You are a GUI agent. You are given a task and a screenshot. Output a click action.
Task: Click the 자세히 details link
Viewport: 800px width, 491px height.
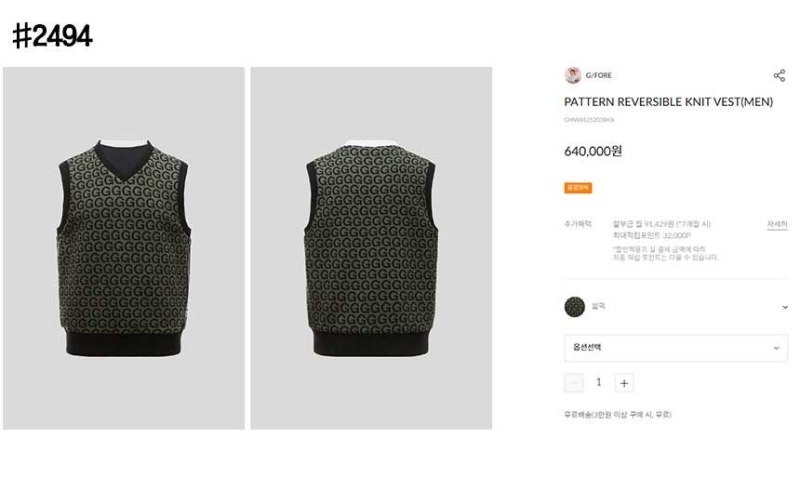point(777,224)
